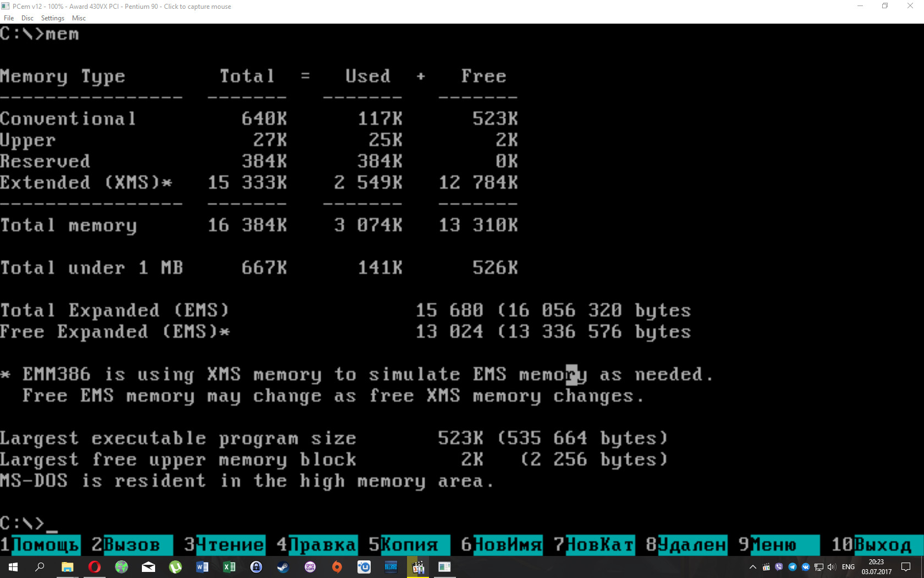Viewport: 924px width, 578px height.
Task: Click the 7 НовКат function key label
Action: pyautogui.click(x=594, y=544)
